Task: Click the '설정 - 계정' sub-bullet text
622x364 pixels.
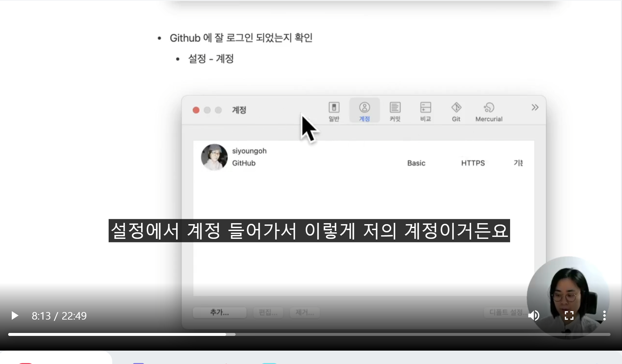Action: tap(211, 59)
